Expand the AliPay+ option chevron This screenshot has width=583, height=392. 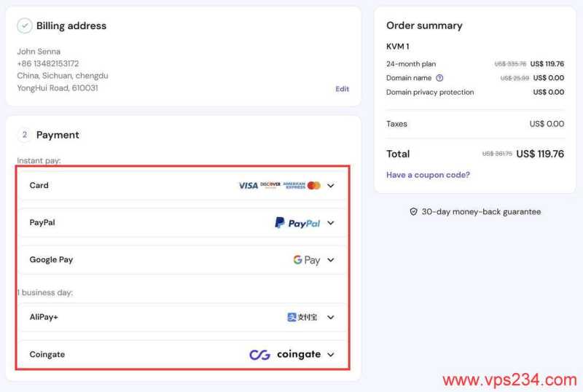point(331,318)
